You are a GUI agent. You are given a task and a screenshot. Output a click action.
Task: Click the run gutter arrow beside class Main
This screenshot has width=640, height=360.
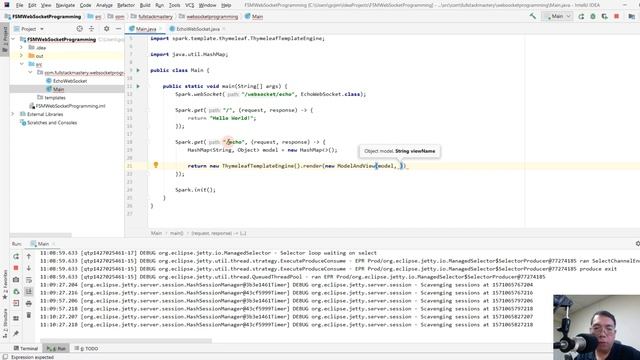coord(138,70)
